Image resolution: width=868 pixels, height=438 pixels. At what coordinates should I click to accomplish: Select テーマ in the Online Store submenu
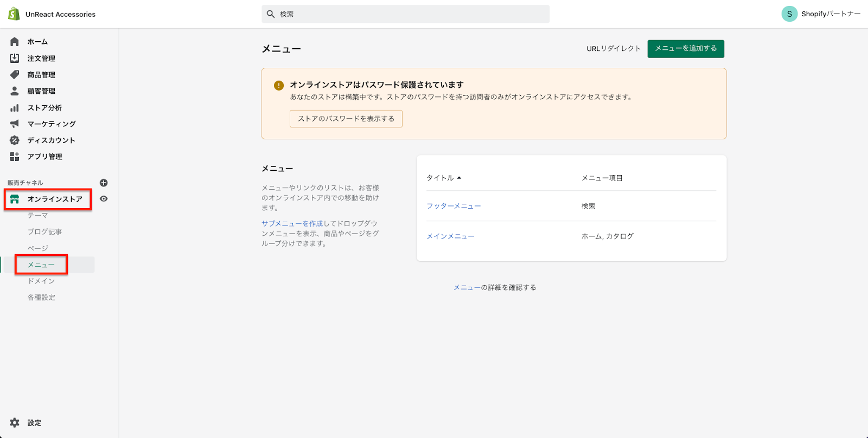click(38, 216)
